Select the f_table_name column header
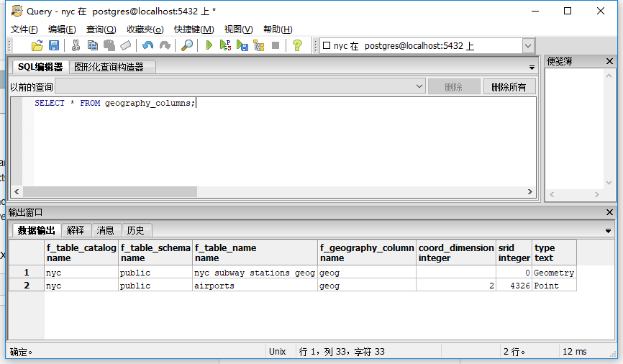This screenshot has height=364, width=623. point(255,252)
